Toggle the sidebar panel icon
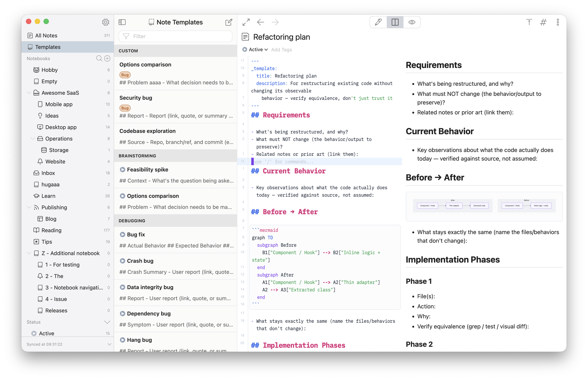Viewport: 588px width, 380px height. coord(122,22)
